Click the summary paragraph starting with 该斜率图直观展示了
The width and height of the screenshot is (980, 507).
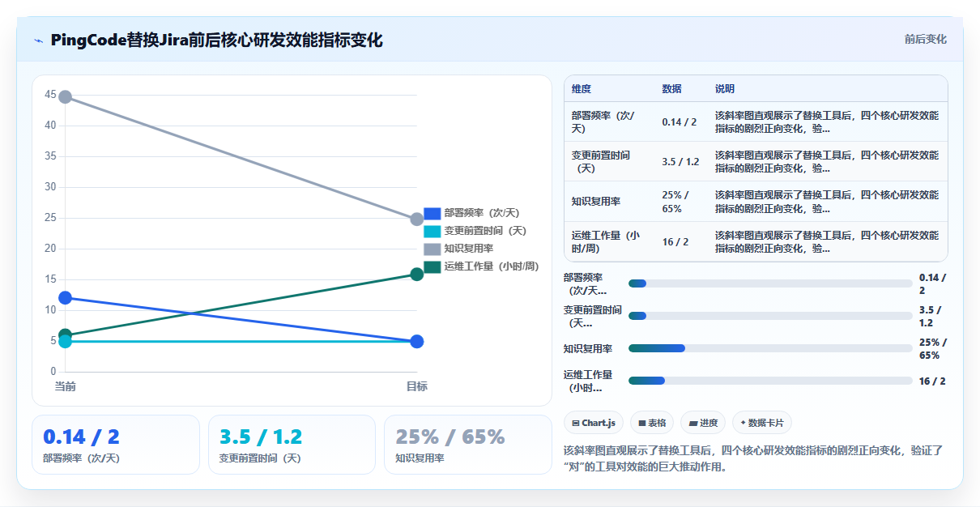point(753,458)
